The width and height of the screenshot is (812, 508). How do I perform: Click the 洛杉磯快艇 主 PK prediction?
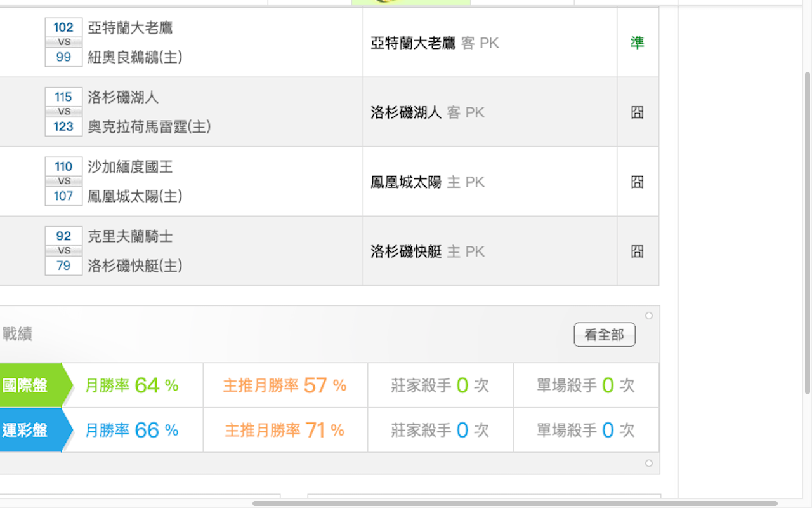point(428,251)
